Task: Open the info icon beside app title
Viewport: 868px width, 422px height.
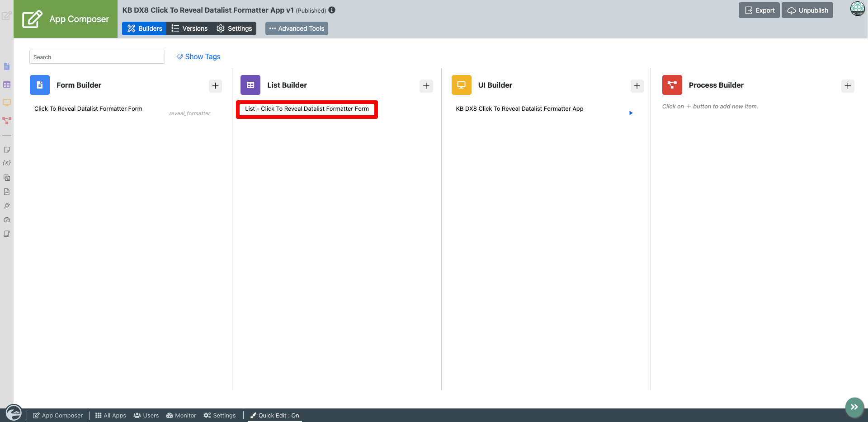Action: 332,10
